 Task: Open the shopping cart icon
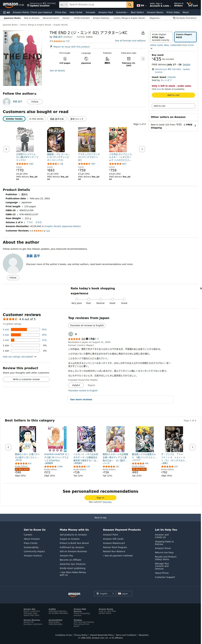click(x=192, y=5)
